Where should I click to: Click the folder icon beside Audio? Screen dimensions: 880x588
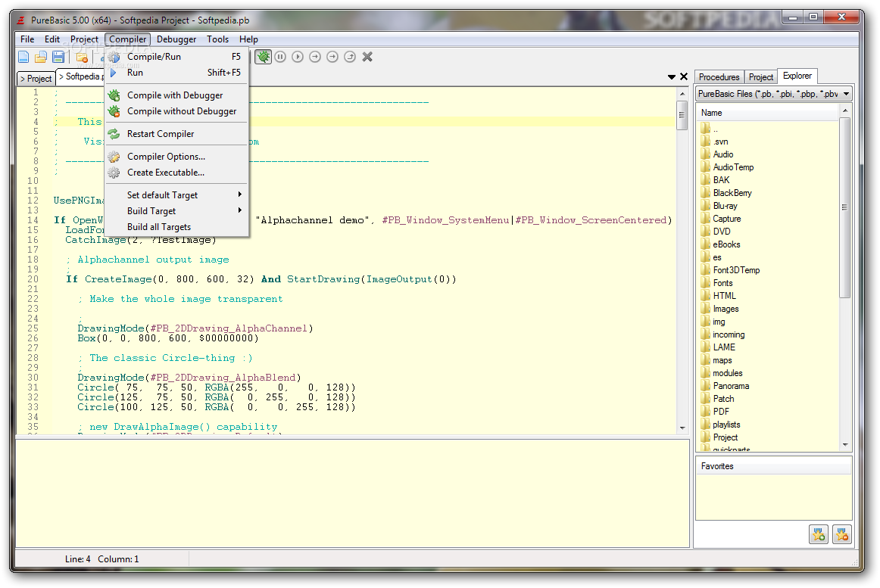click(x=706, y=154)
